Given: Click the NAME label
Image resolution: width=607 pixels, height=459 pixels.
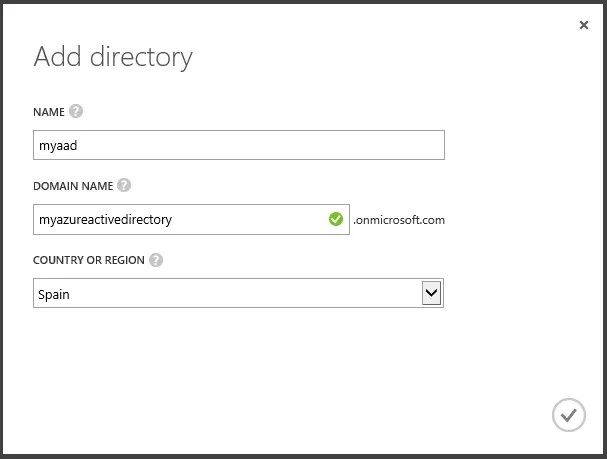Looking at the screenshot, I should click(x=49, y=112).
